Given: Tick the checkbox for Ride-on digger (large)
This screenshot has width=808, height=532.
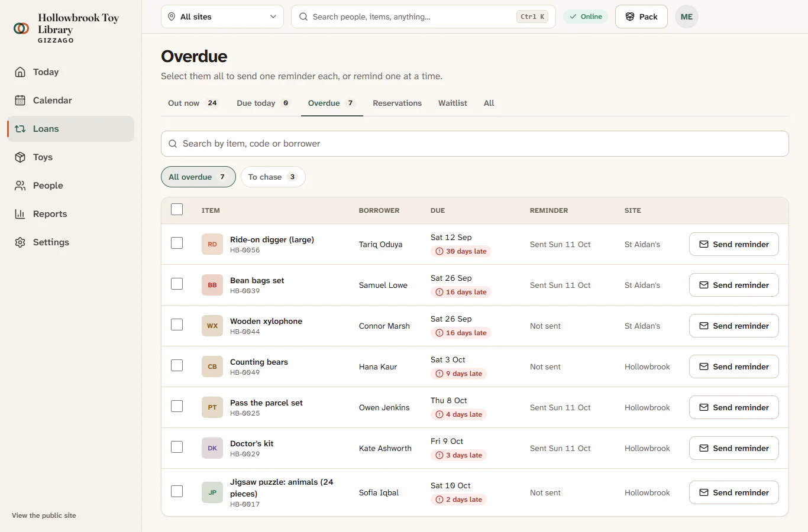Looking at the screenshot, I should (177, 243).
